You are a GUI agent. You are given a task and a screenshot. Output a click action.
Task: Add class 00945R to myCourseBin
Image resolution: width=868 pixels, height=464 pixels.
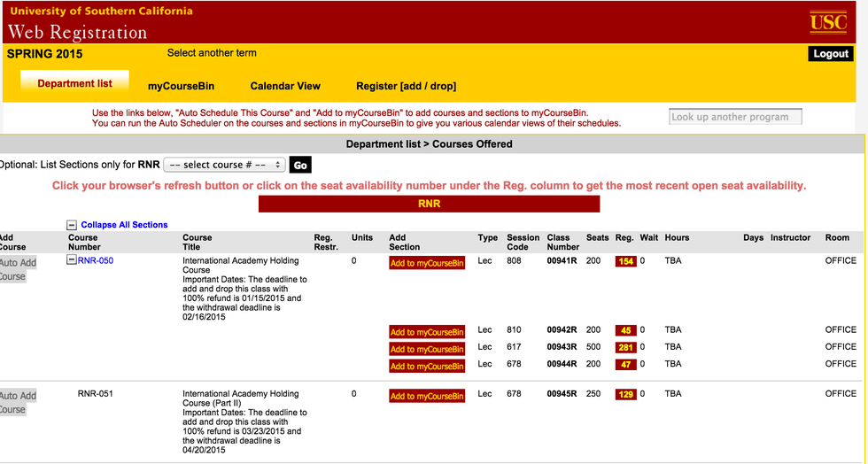tap(427, 396)
